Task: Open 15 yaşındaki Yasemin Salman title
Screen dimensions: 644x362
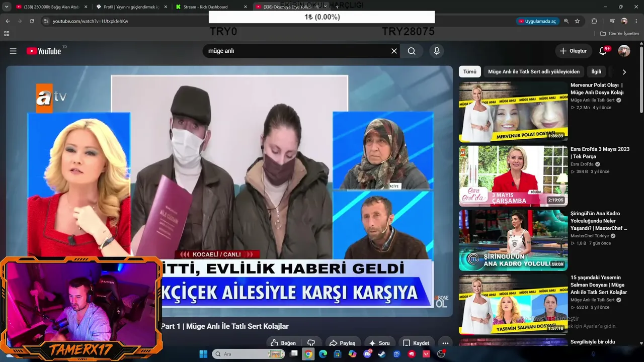Action: [599, 285]
